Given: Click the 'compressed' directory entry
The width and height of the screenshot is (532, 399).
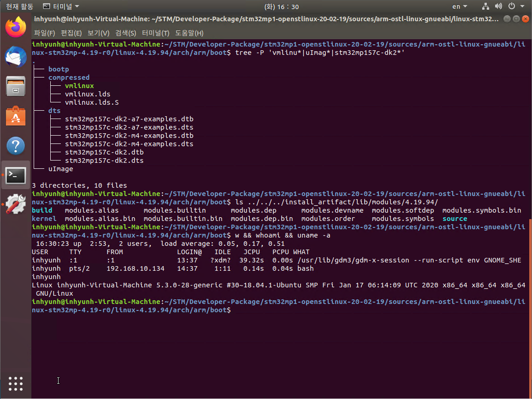Looking at the screenshot, I should click(69, 77).
